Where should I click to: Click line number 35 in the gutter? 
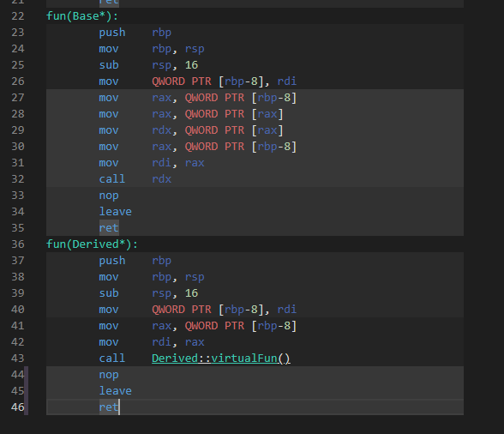click(18, 228)
